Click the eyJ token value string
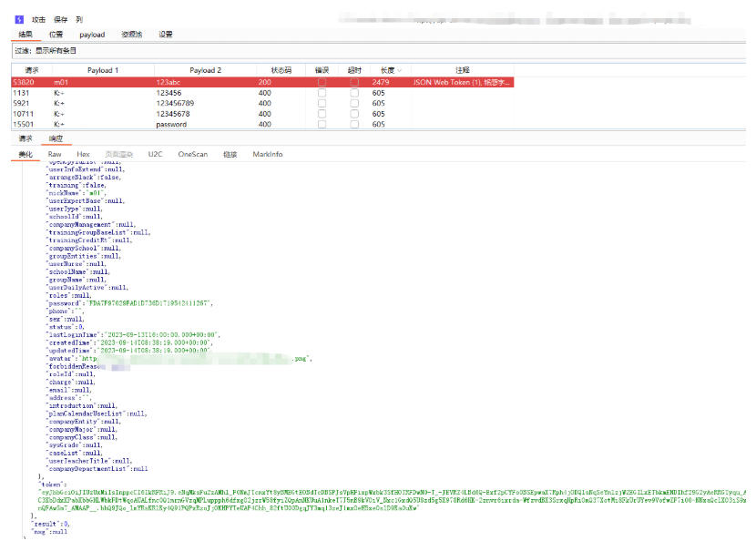Screen dimensions: 756x541 tap(392, 500)
